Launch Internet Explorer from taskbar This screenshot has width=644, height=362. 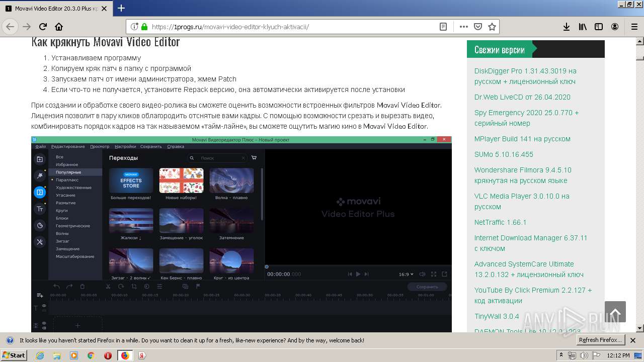tap(40, 355)
